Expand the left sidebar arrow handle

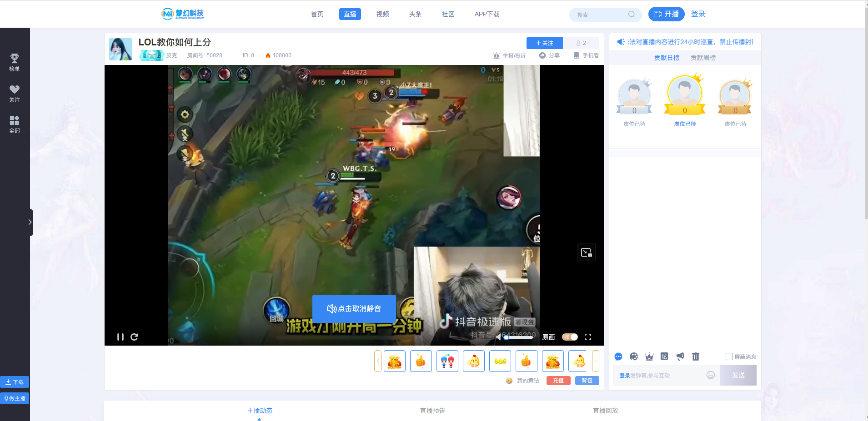[30, 222]
